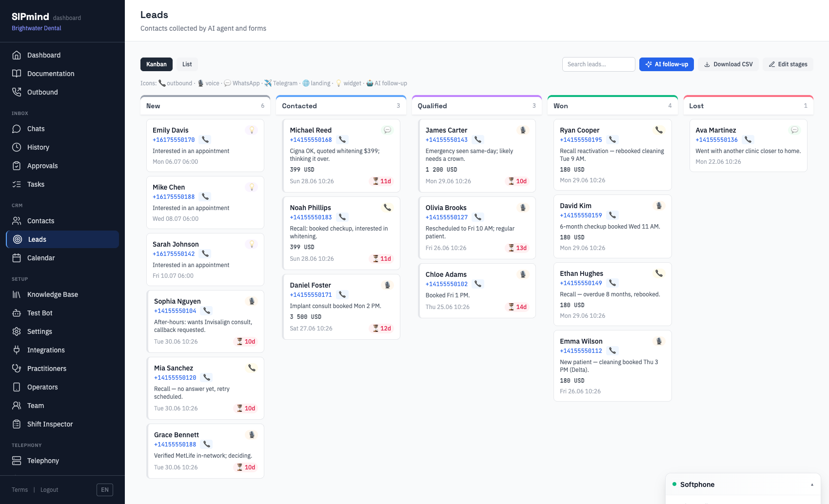Call Ava Martinez via phone icon

pyautogui.click(x=749, y=140)
